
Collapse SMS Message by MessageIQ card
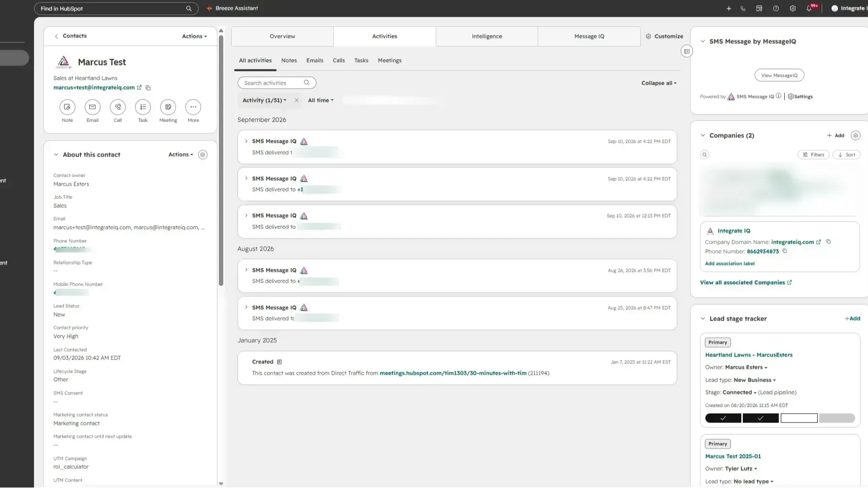[703, 41]
